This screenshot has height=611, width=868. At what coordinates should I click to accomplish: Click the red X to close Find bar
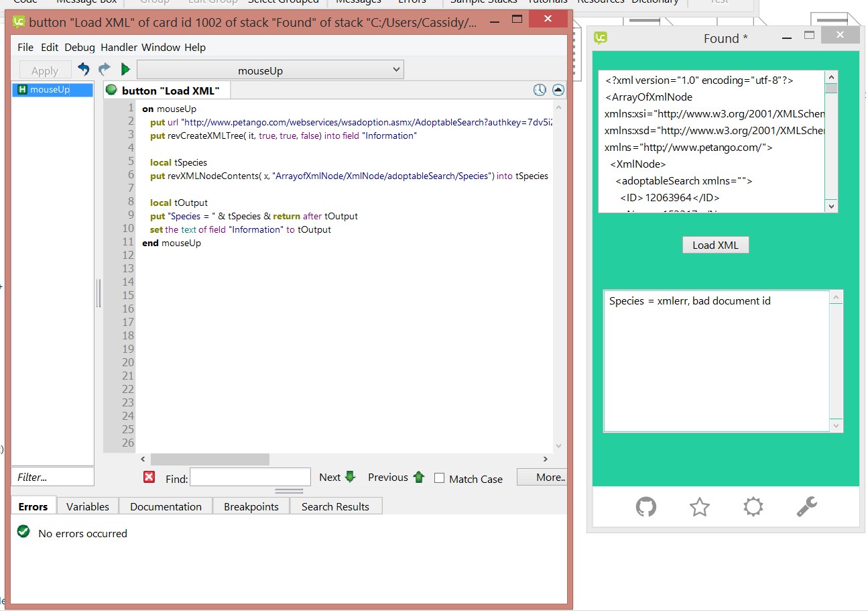[x=149, y=477]
